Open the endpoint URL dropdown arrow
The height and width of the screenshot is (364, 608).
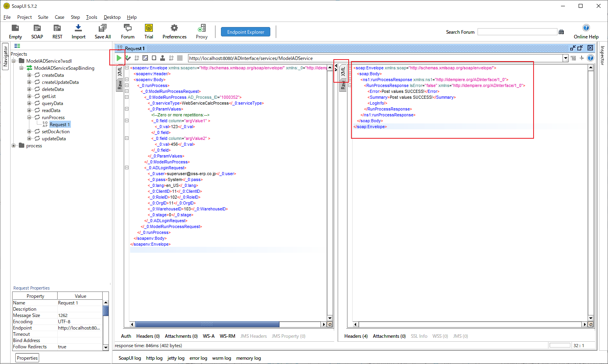[565, 58]
